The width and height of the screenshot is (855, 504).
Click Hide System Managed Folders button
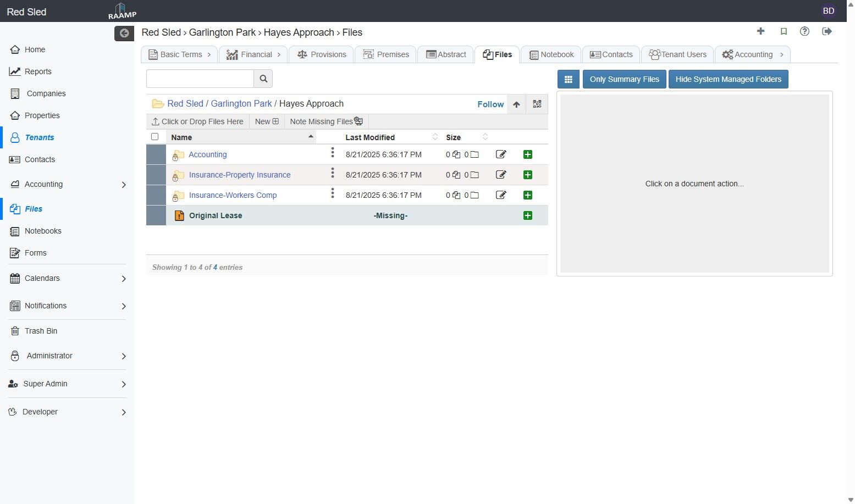pyautogui.click(x=729, y=79)
